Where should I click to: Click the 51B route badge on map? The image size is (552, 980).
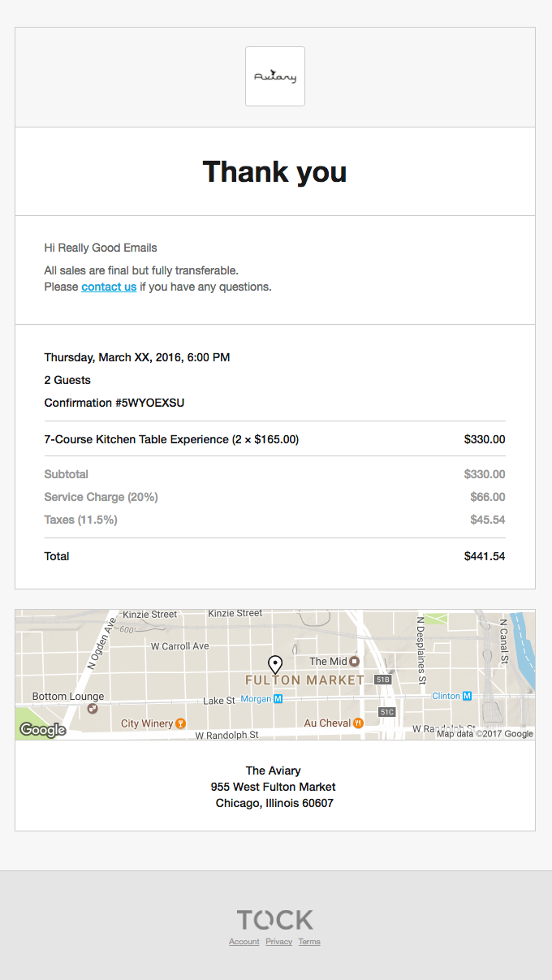(x=382, y=680)
